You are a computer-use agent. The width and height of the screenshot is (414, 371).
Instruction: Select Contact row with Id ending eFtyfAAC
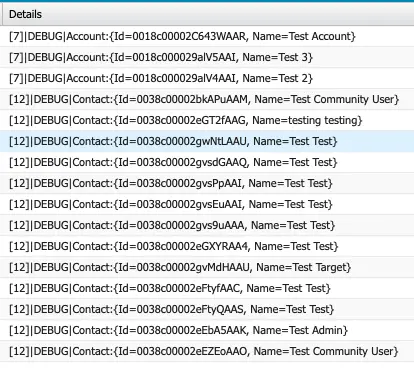coord(207,288)
